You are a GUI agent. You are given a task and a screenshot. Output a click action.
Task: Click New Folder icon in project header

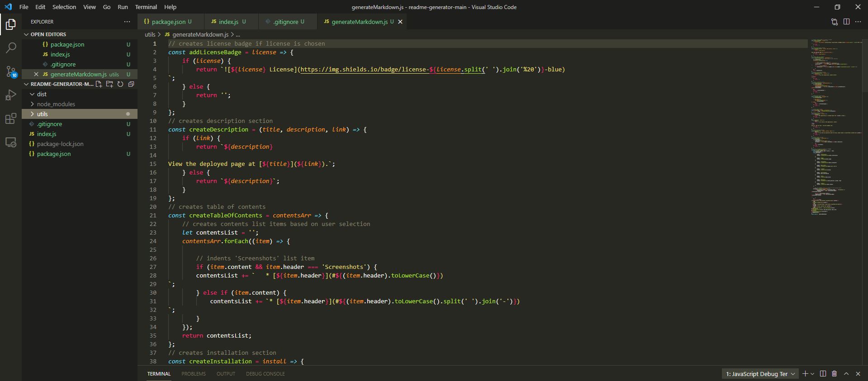(109, 84)
